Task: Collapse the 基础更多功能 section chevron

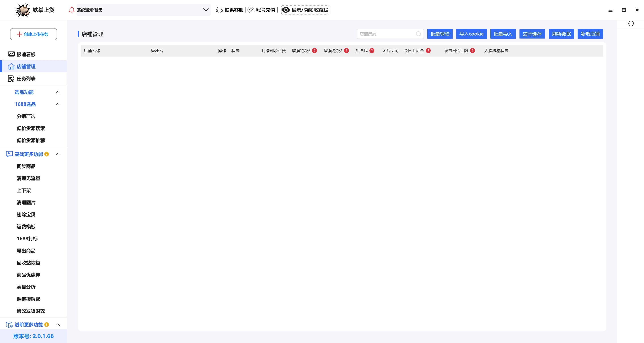Action: click(x=58, y=154)
